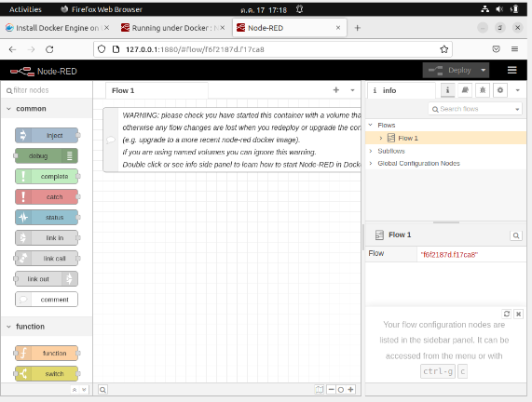Expand the Subflows tree section

coord(371,151)
